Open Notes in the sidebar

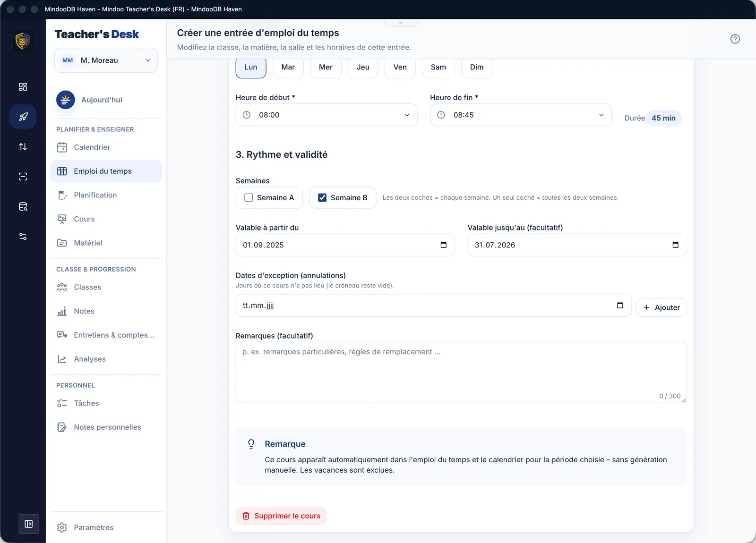pyautogui.click(x=106, y=311)
